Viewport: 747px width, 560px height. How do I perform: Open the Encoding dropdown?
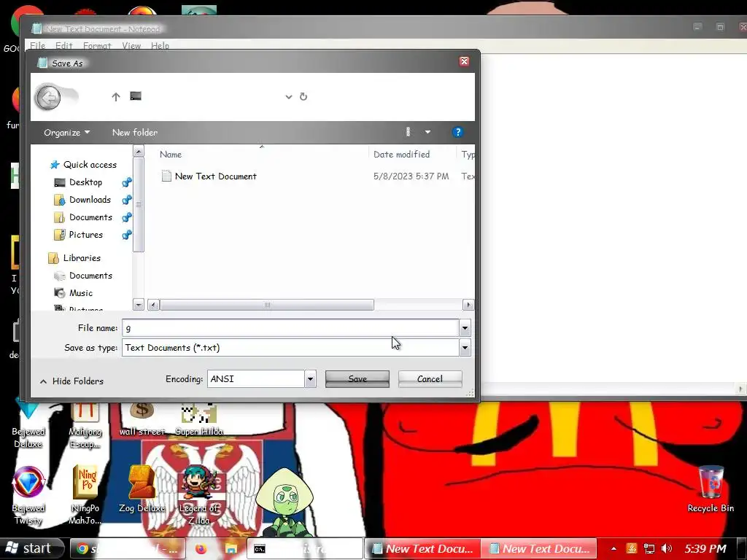tap(310, 379)
